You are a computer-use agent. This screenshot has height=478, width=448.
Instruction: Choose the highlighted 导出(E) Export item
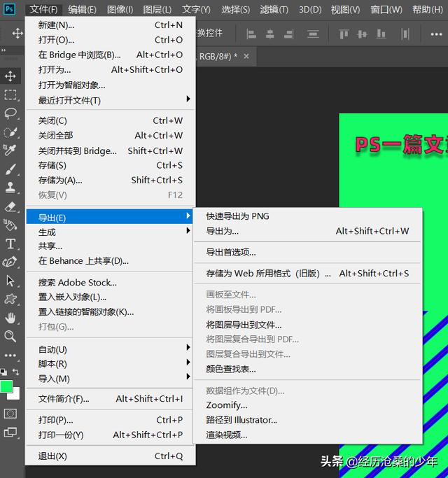click(x=111, y=218)
